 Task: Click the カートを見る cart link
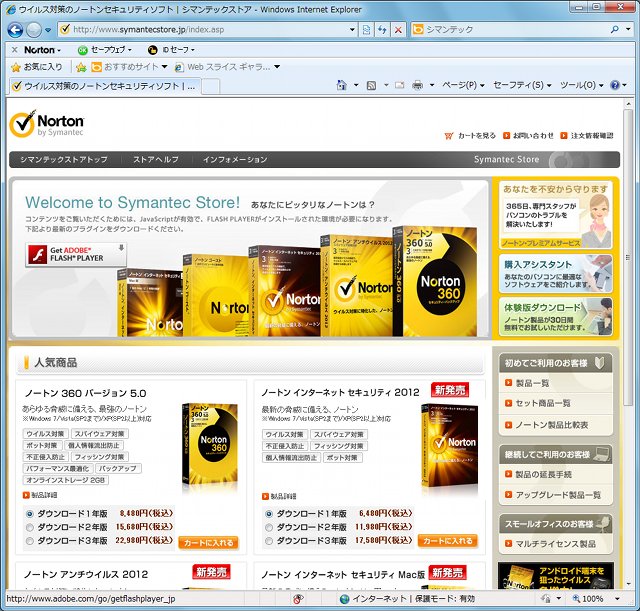470,136
